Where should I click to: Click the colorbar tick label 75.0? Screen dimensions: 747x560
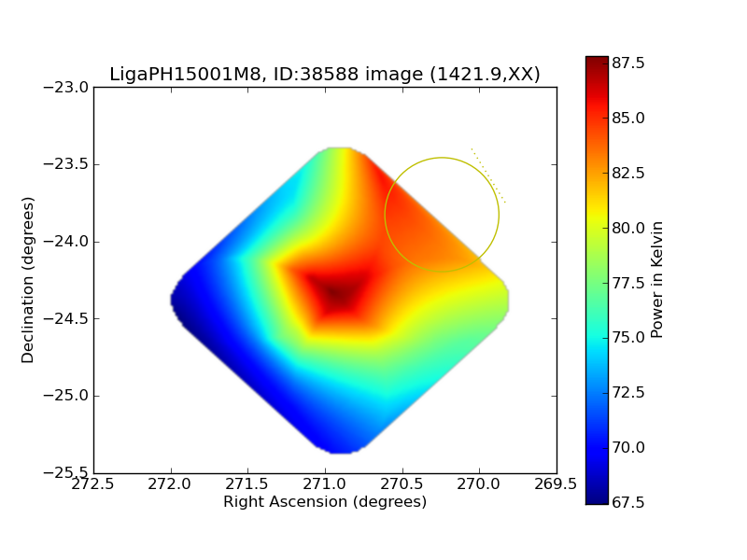[x=627, y=338]
